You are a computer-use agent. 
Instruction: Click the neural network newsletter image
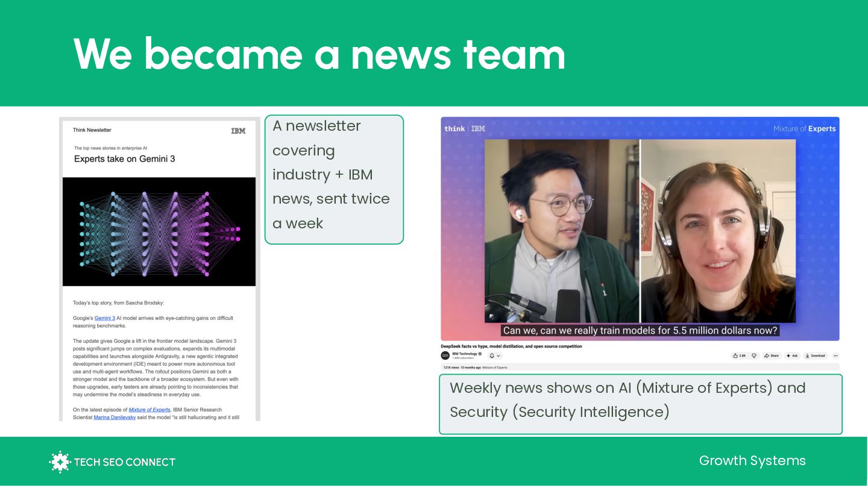pyautogui.click(x=159, y=231)
